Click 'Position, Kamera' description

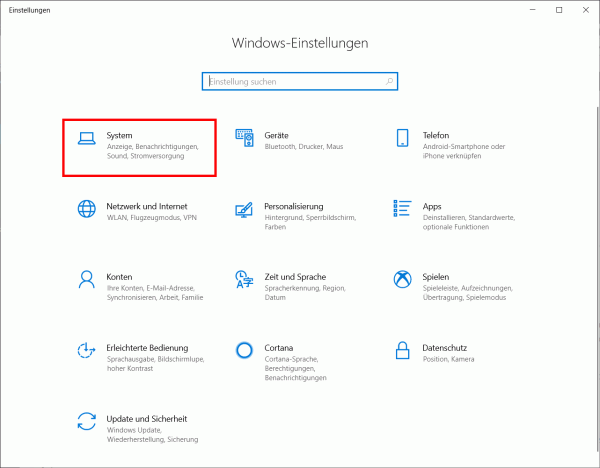(x=448, y=359)
